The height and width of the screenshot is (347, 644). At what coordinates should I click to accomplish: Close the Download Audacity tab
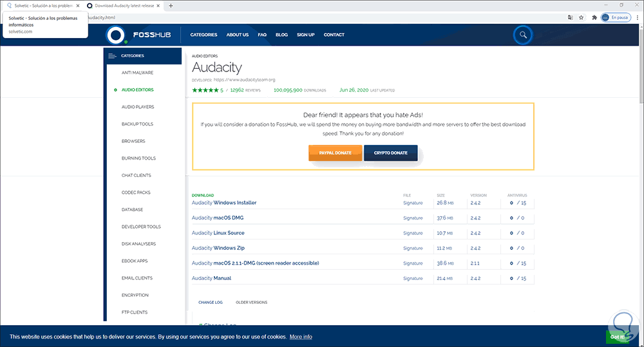(159, 6)
